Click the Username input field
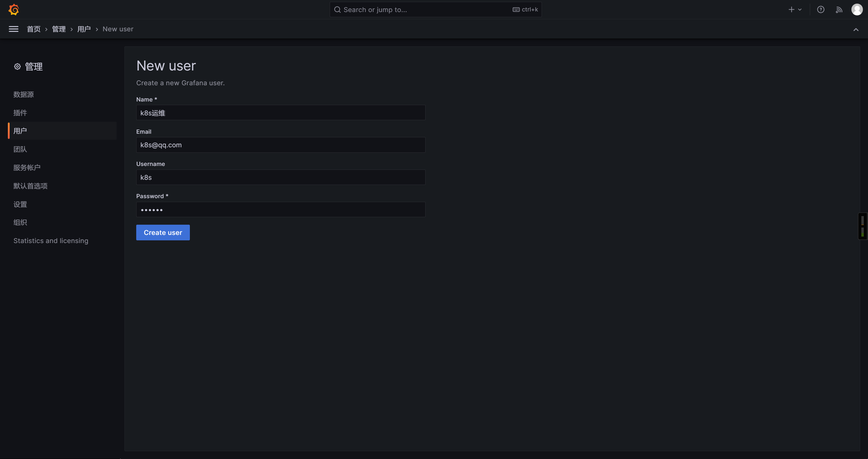 [x=281, y=177]
